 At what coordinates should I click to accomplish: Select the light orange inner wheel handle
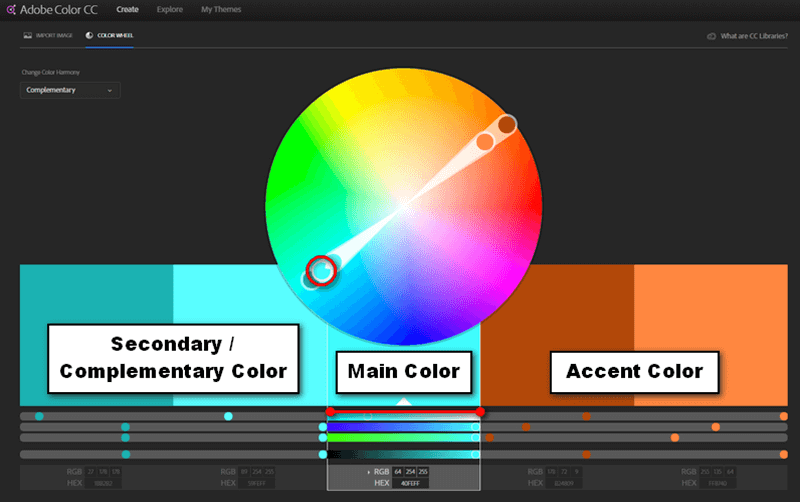(485, 141)
